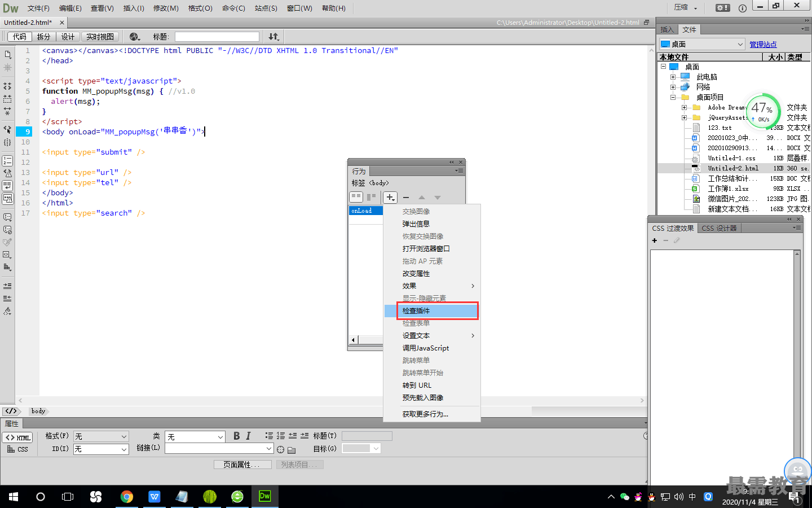Expand the 此电脑 tree node
The height and width of the screenshot is (508, 812).
[673, 77]
